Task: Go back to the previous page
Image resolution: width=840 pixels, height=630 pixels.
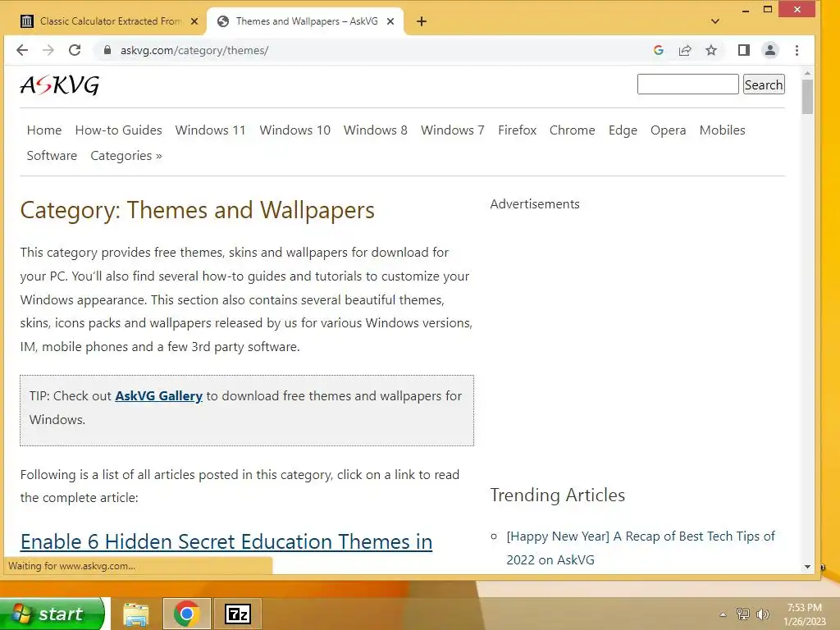Action: pos(22,50)
